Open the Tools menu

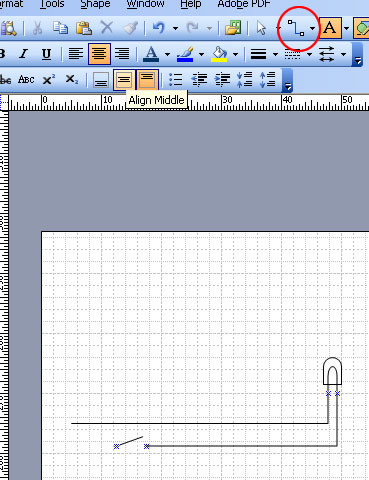(52, 4)
